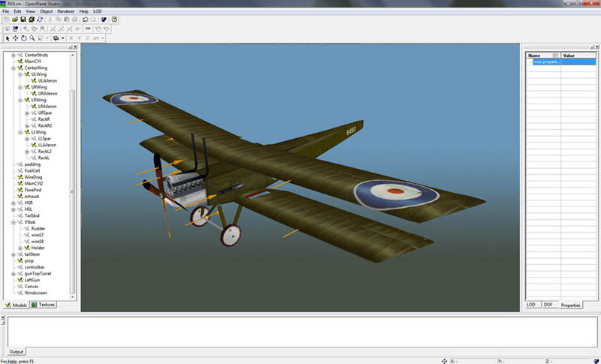Click the Help question mark toolbar icon
601x364 pixels.
[x=114, y=20]
